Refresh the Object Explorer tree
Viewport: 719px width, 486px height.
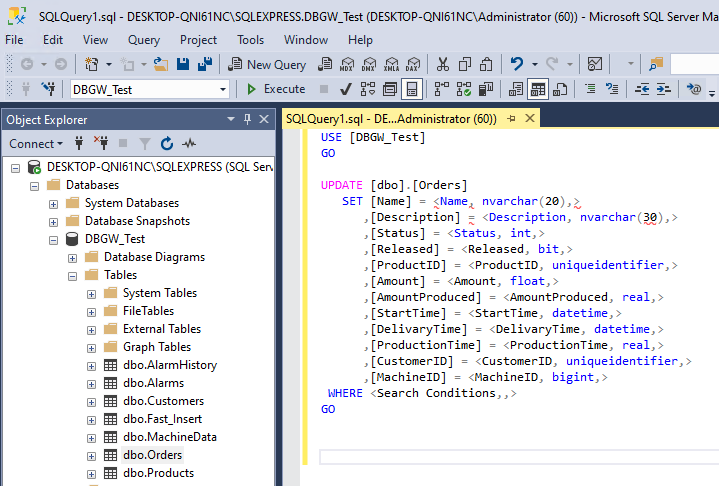(166, 143)
